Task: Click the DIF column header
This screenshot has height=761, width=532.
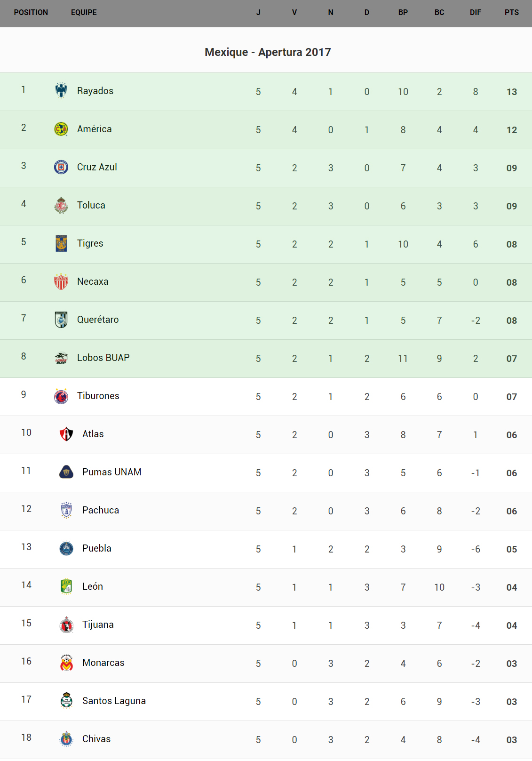Action: 475,13
